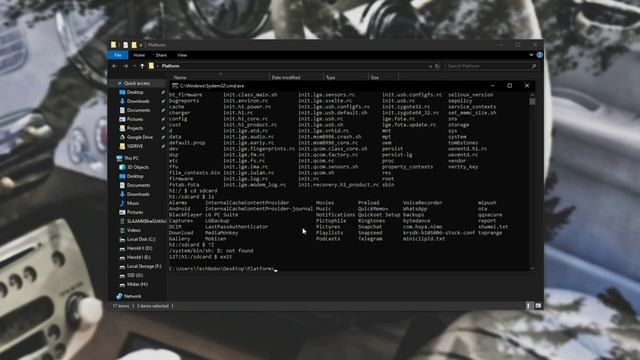
Task: Click the Back navigation arrow
Action: [115, 66]
